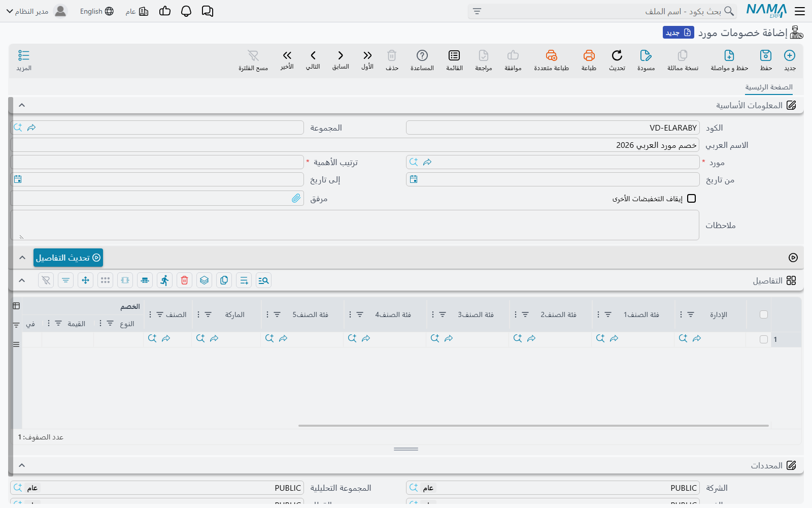The height and width of the screenshot is (508, 812).
Task: Click the ملاحظات notes text area
Action: (x=355, y=225)
